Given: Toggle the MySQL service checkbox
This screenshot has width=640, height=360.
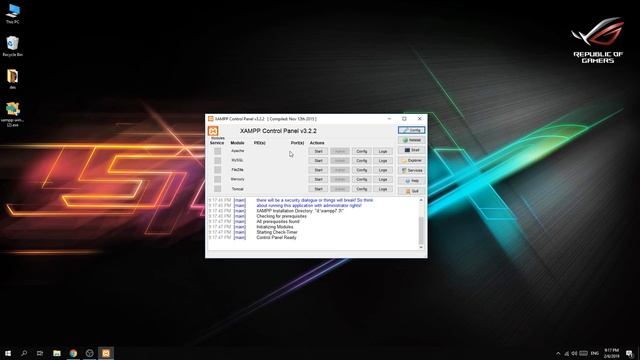Looking at the screenshot, I should click(x=218, y=160).
